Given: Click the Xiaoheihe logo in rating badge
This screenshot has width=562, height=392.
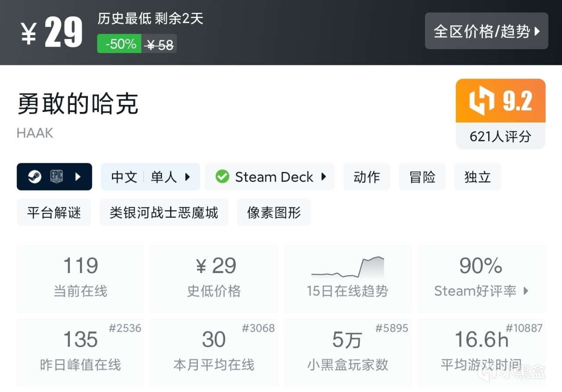Looking at the screenshot, I should [x=482, y=101].
